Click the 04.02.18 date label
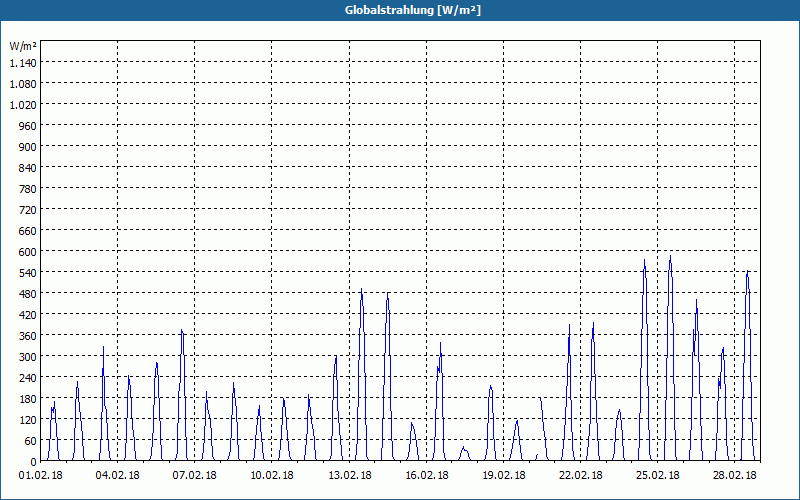Viewport: 800px width, 500px height. point(117,475)
